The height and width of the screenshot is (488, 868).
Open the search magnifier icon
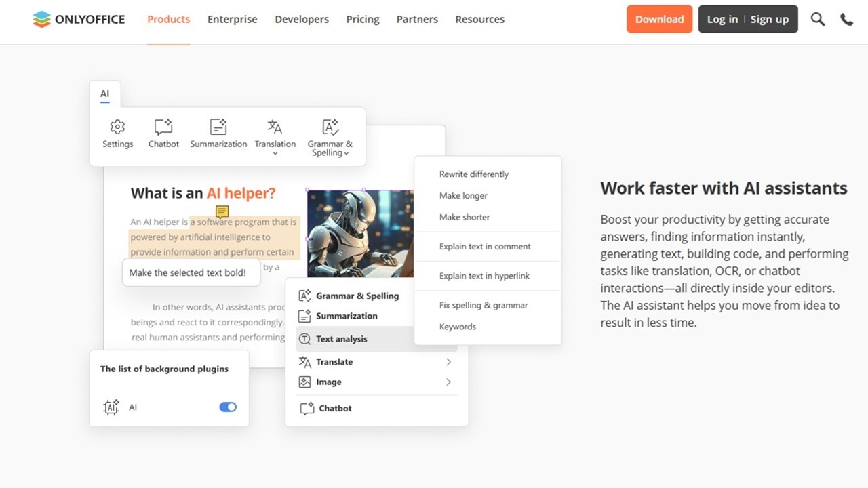tap(818, 19)
